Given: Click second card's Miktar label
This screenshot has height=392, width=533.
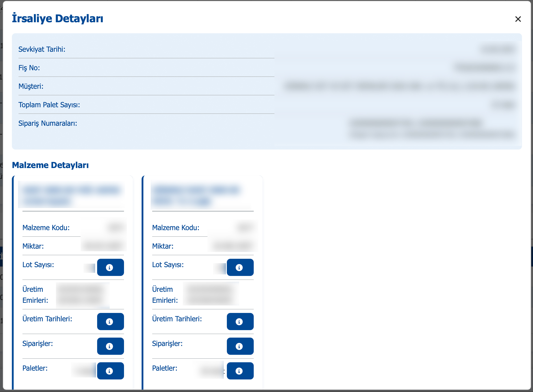Looking at the screenshot, I should 163,246.
